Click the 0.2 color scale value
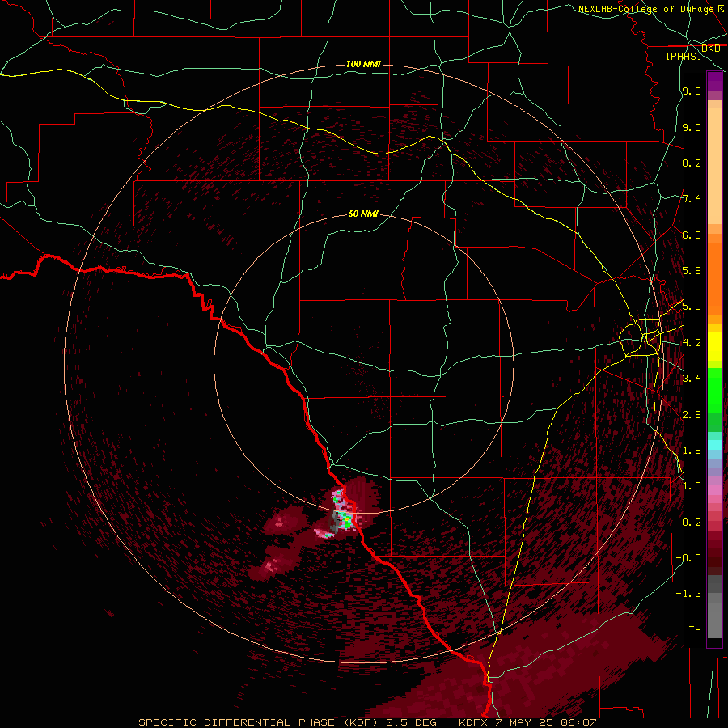The height and width of the screenshot is (728, 728). click(692, 523)
